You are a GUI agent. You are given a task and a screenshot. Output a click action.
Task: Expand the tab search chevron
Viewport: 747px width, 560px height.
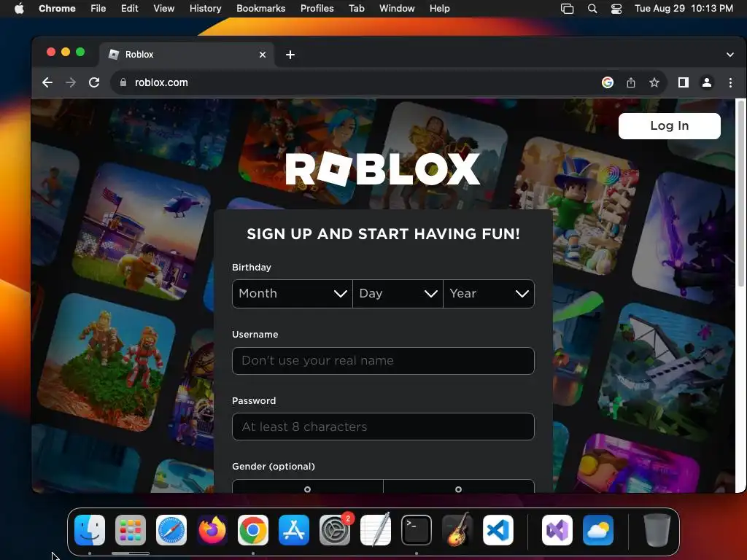(x=729, y=55)
